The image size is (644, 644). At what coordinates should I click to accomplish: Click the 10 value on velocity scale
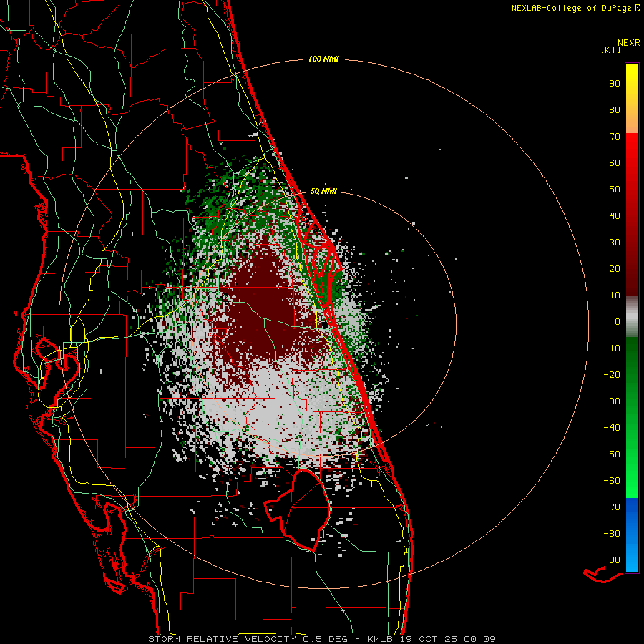point(615,296)
